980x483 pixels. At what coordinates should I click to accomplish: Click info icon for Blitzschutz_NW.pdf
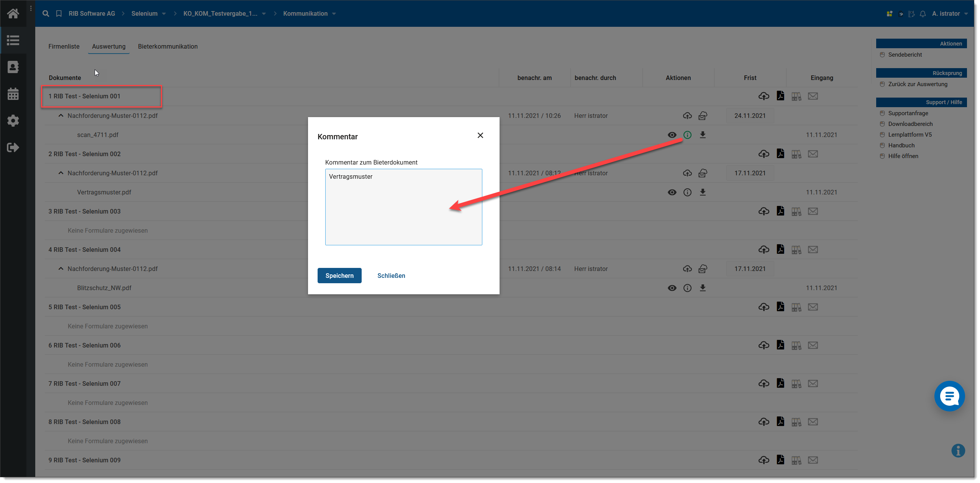coord(687,288)
